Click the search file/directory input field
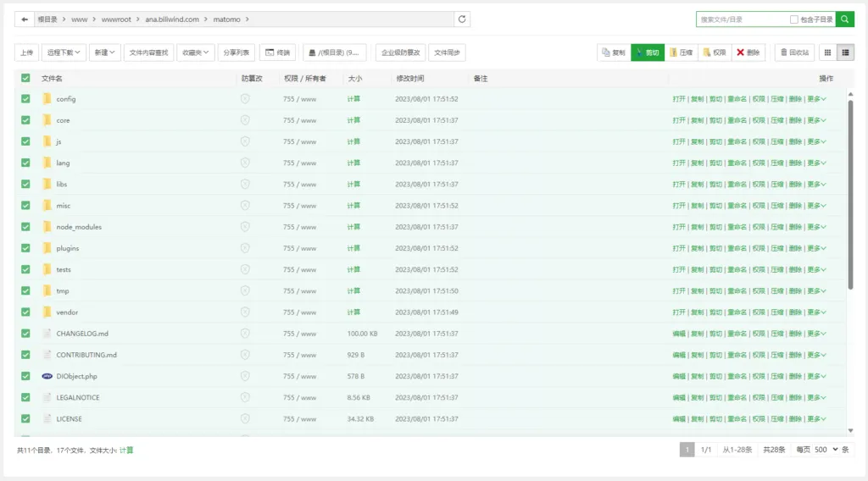The image size is (868, 481). 741,19
